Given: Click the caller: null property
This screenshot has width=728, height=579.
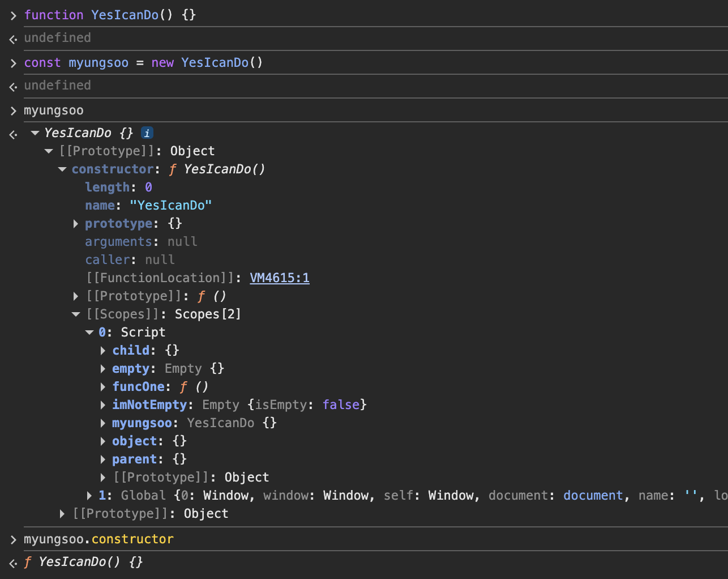Looking at the screenshot, I should (x=130, y=260).
